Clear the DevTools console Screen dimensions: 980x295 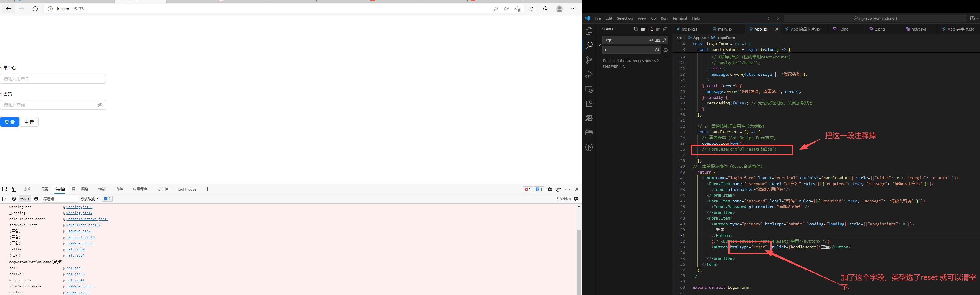coord(14,199)
